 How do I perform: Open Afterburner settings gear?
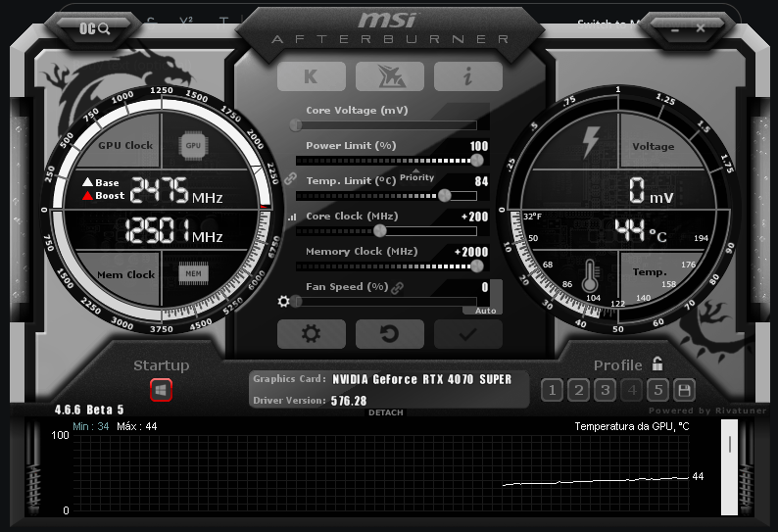[311, 333]
